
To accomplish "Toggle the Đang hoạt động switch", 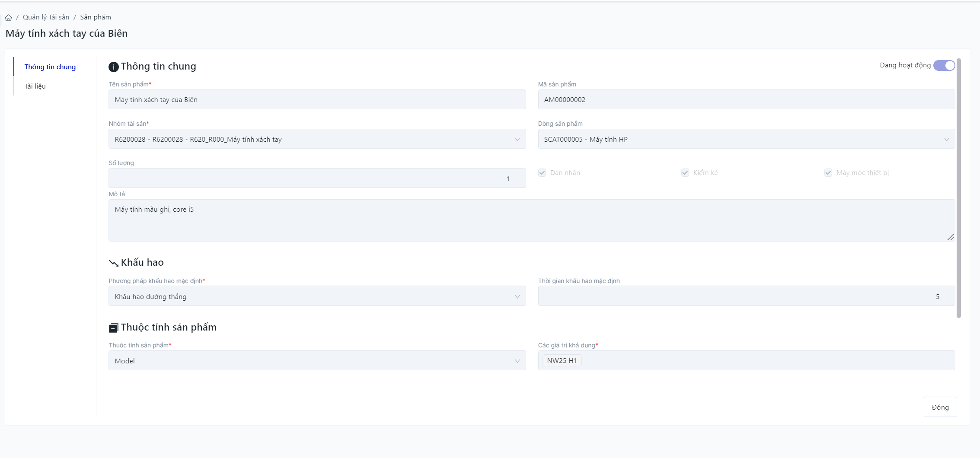I will pyautogui.click(x=944, y=66).
